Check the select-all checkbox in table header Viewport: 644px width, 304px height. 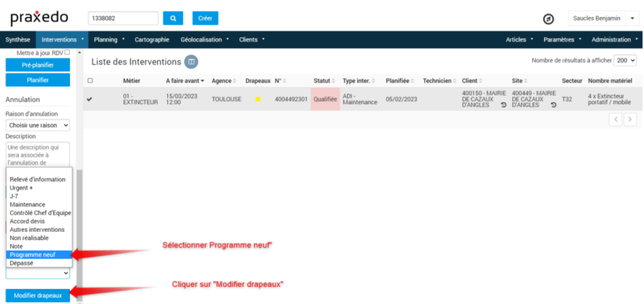90,81
